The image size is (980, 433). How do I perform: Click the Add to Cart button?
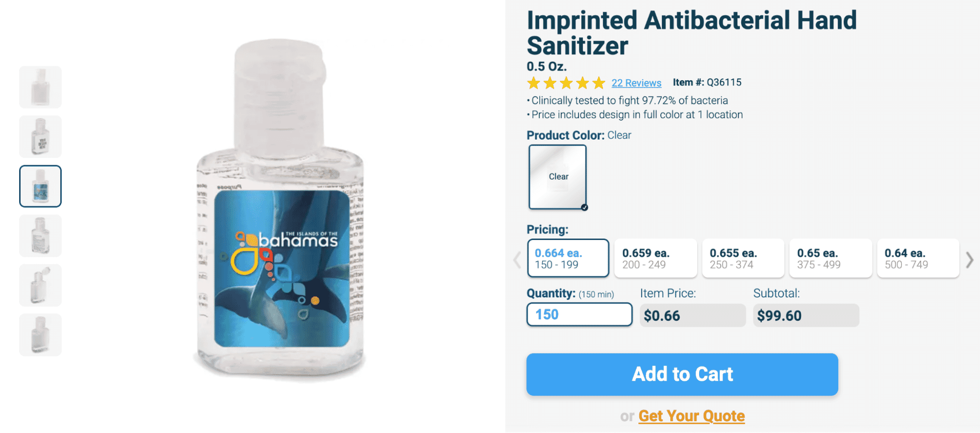(x=682, y=374)
